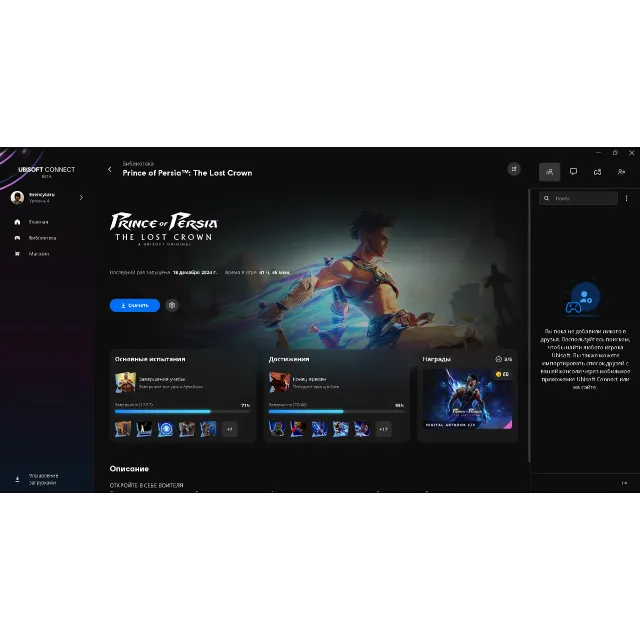Click the achievements progress bar in Достижения
This screenshot has height=640, width=640.
pyautogui.click(x=336, y=411)
